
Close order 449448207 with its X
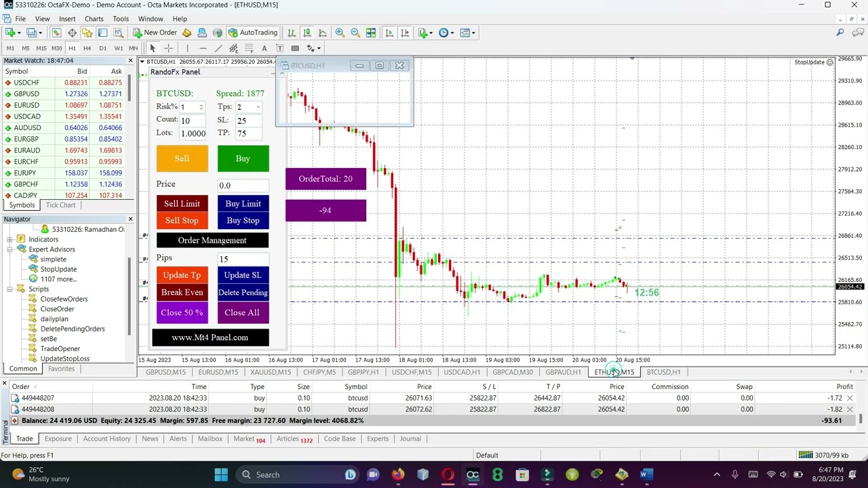pos(850,398)
